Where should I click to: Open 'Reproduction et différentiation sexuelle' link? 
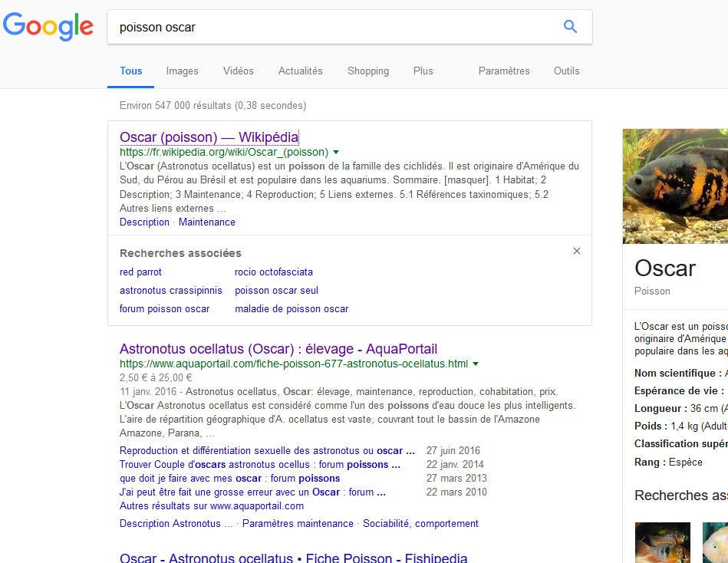point(267,451)
